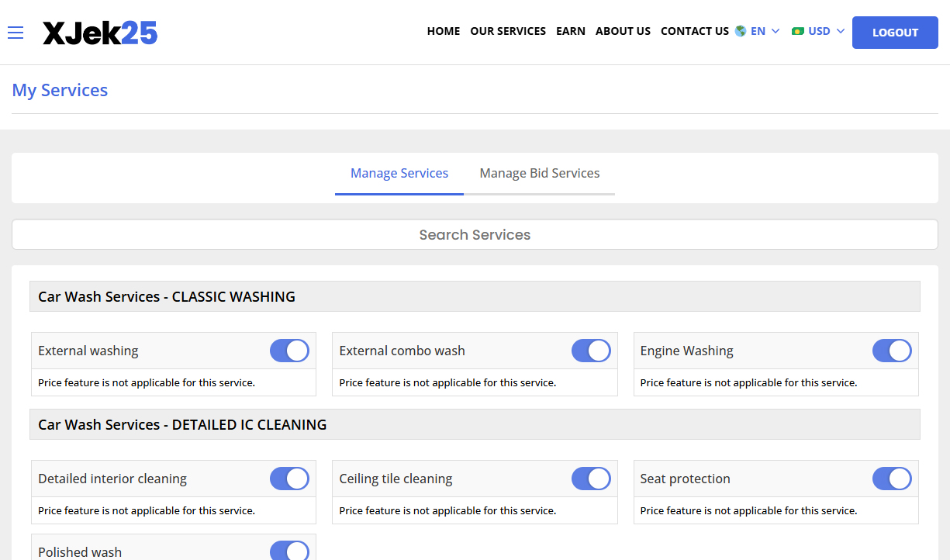Open the hamburger navigation menu

15,33
